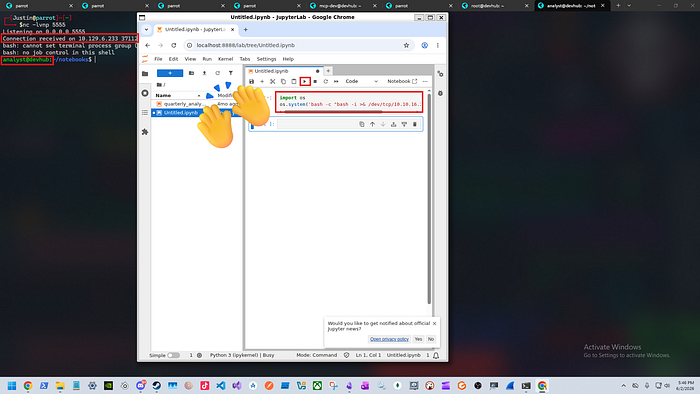This screenshot has width=700, height=394.
Task: Click the blue New Launcher plus button
Action: (x=170, y=73)
